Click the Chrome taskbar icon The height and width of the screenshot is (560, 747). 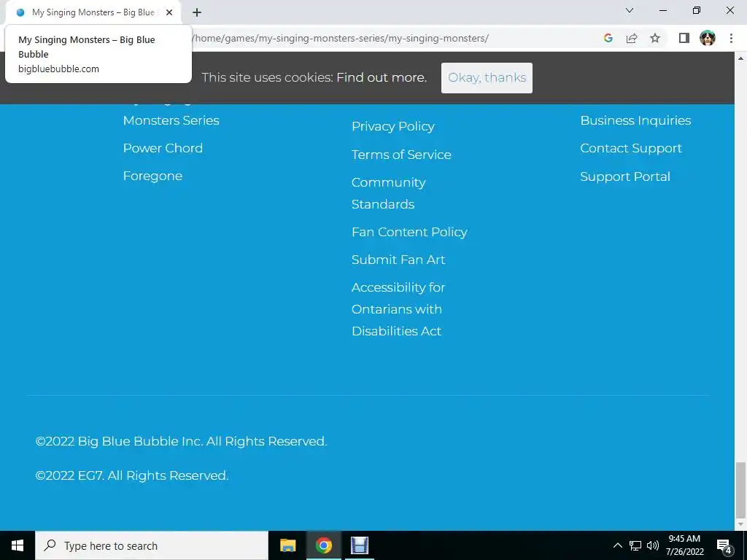click(x=323, y=545)
